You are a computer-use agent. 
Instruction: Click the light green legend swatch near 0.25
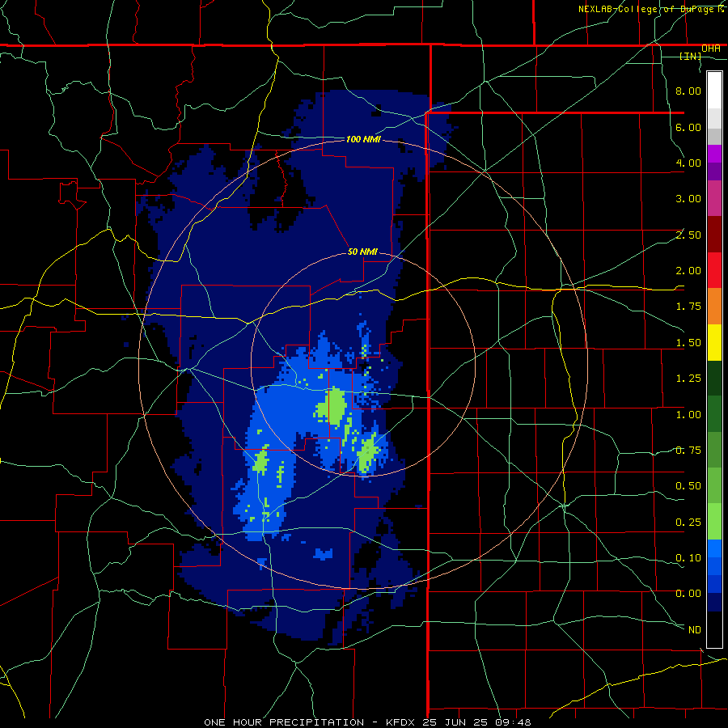[714, 522]
